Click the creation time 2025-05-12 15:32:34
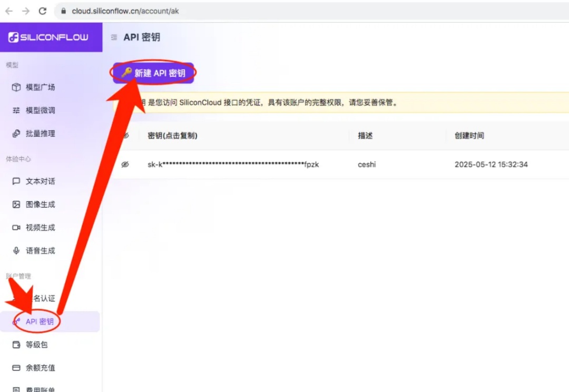Image resolution: width=569 pixels, height=392 pixels. click(x=491, y=164)
